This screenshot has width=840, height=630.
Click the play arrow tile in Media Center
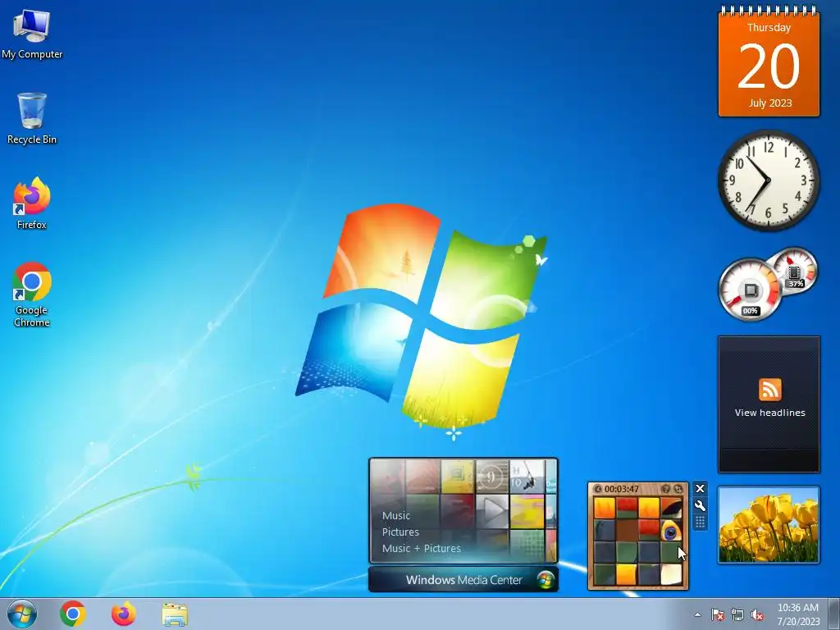492,510
